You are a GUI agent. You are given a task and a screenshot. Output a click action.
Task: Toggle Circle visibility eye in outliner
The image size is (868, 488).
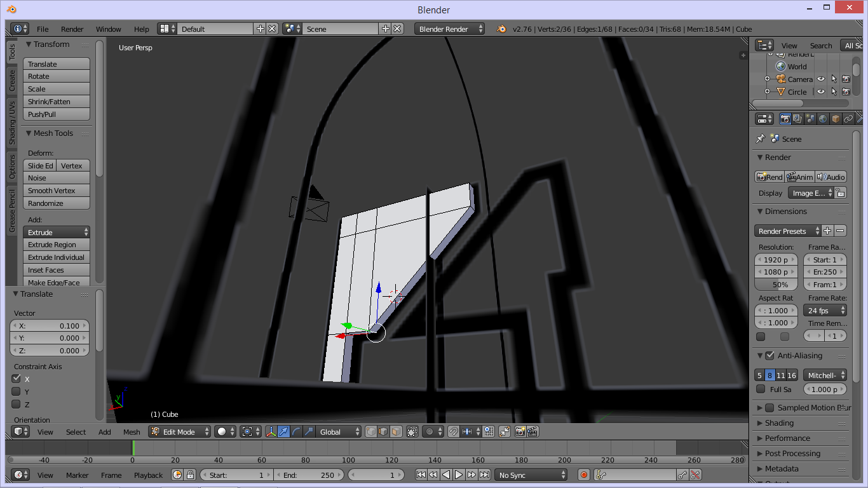click(x=821, y=91)
